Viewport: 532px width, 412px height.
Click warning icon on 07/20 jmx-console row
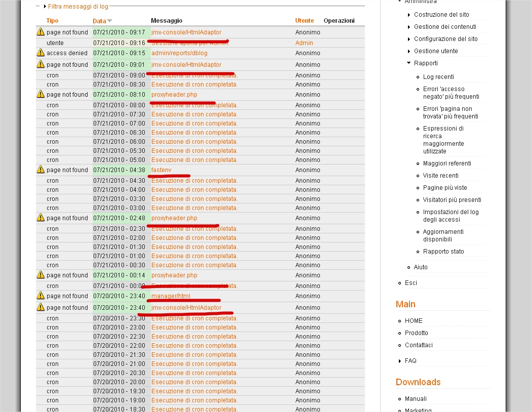coord(40,307)
